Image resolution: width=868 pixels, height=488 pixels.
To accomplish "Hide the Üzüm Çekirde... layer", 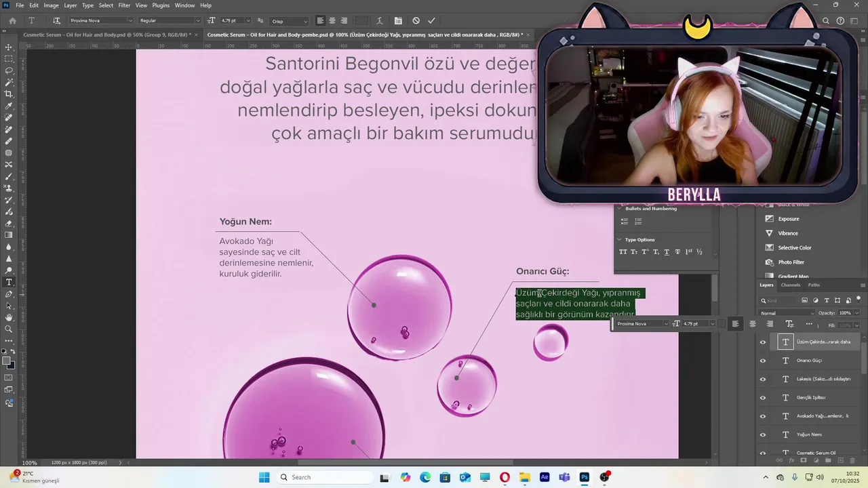I will pyautogui.click(x=763, y=342).
